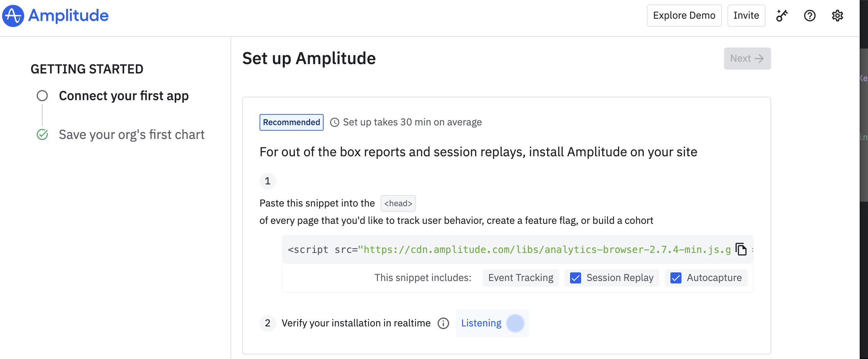Image resolution: width=868 pixels, height=359 pixels.
Task: Open Save your org's first chart step
Action: pos(132,134)
